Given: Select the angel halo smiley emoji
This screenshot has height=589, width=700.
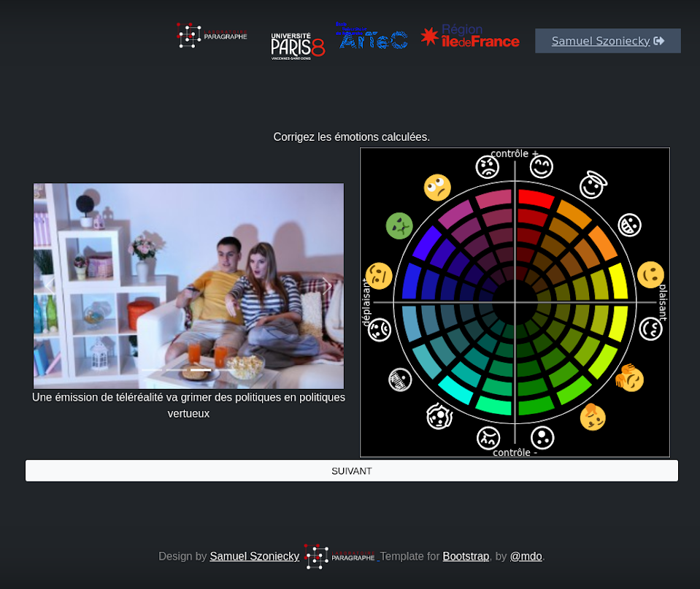Looking at the screenshot, I should pos(593,185).
